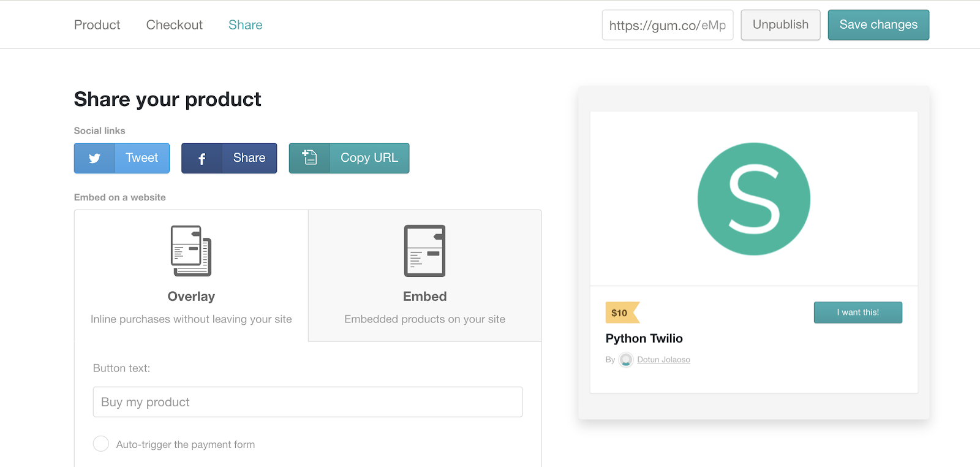Click Save changes button
Screen dimensions: 980x467
point(878,25)
